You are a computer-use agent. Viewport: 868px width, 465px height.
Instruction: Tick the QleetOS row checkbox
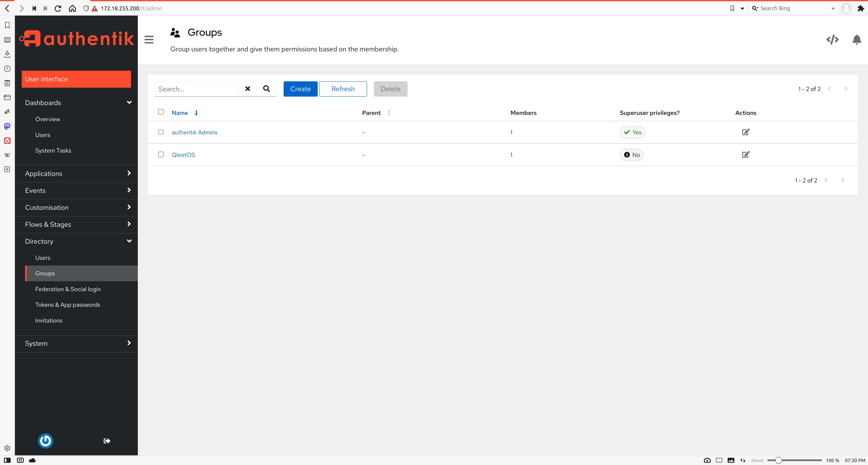[161, 155]
